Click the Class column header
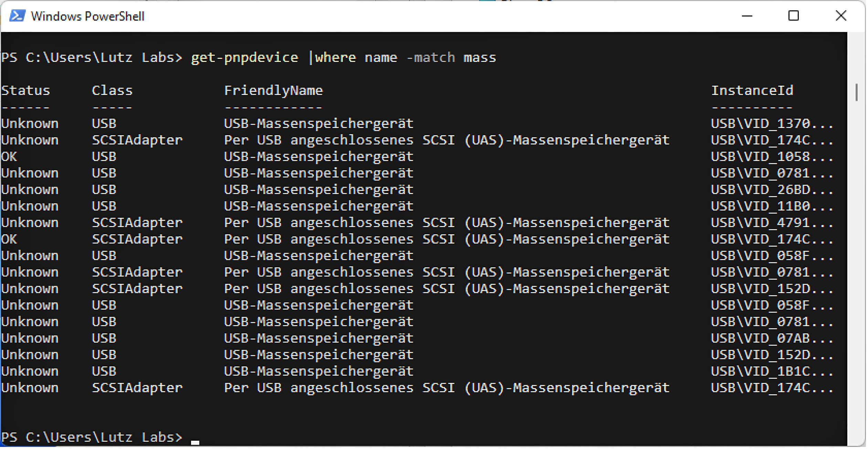This screenshot has height=450, width=868. (x=112, y=90)
